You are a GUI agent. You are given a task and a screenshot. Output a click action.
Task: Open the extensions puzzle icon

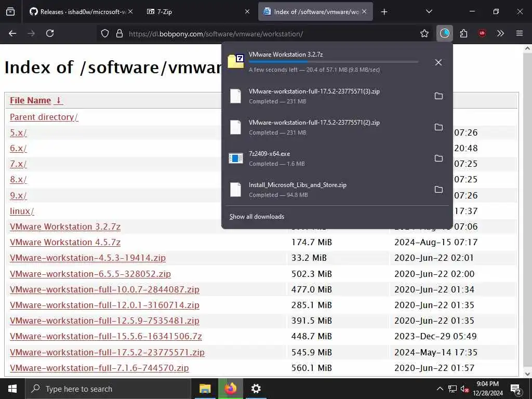(x=463, y=33)
